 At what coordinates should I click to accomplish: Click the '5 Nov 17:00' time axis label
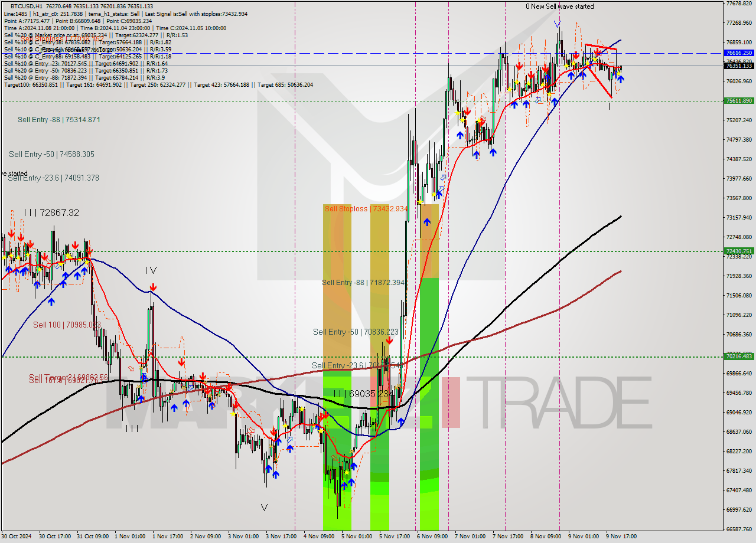point(395,537)
